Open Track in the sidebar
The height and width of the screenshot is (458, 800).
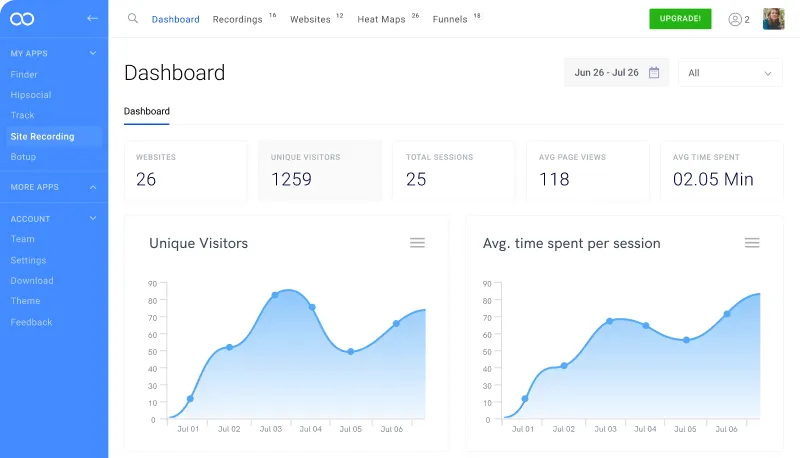(22, 115)
